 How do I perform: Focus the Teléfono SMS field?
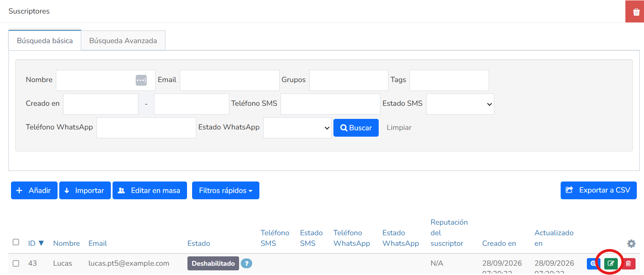coord(330,104)
